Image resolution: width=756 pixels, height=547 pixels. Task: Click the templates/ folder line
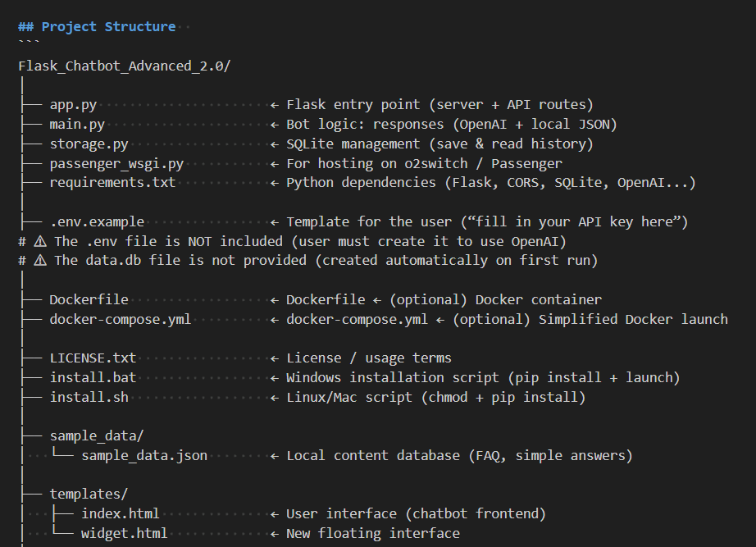click(89, 494)
